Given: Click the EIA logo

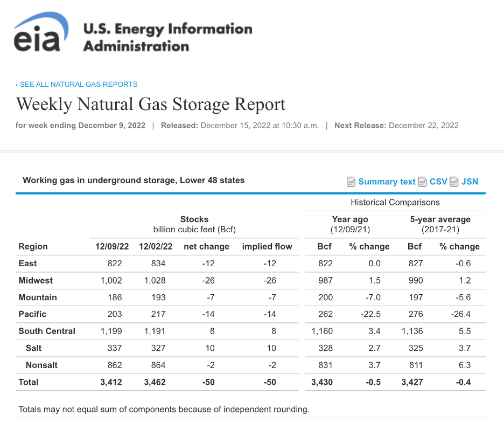Looking at the screenshot, I should click(x=41, y=33).
